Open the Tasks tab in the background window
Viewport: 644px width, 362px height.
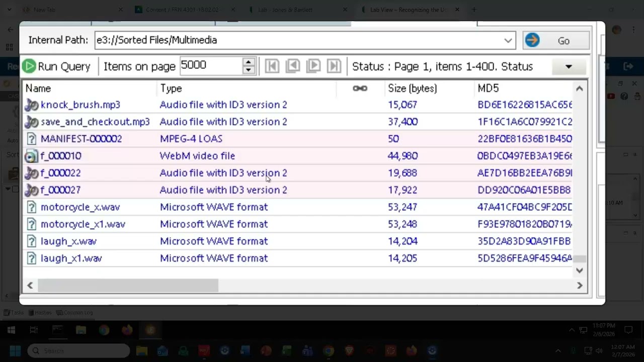point(14,312)
